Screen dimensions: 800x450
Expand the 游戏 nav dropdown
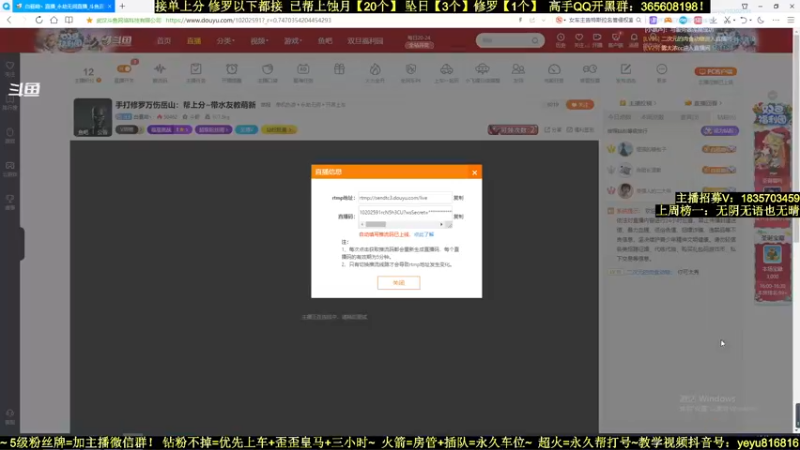click(293, 41)
